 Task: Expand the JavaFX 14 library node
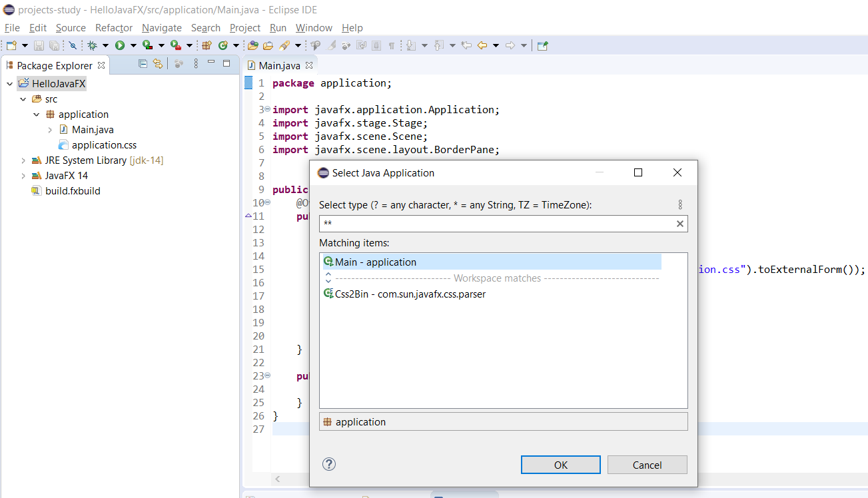(x=23, y=176)
